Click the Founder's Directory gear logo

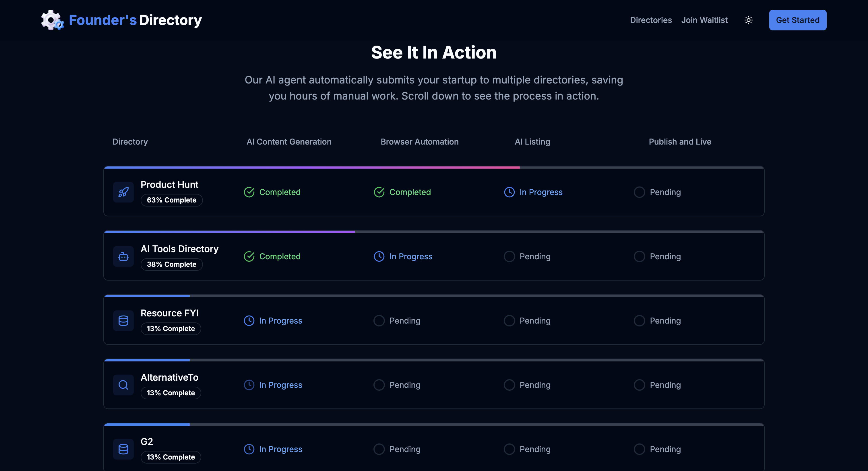click(52, 20)
